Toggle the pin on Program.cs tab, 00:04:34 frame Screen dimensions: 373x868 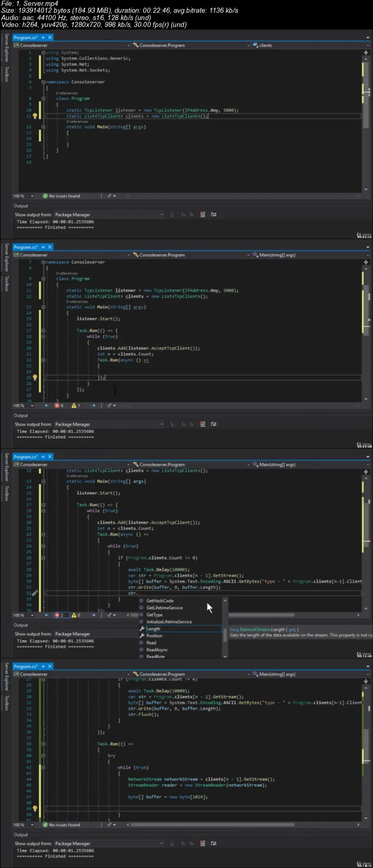tap(43, 37)
